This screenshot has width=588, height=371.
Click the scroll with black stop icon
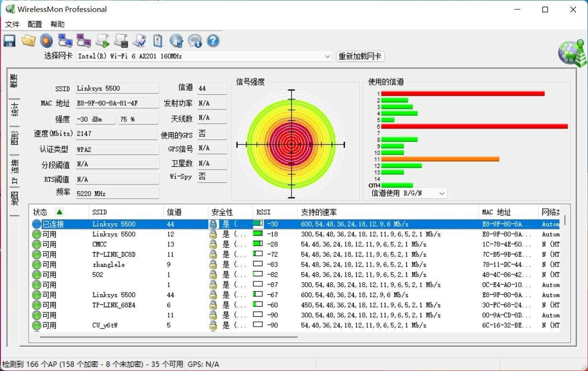point(121,40)
